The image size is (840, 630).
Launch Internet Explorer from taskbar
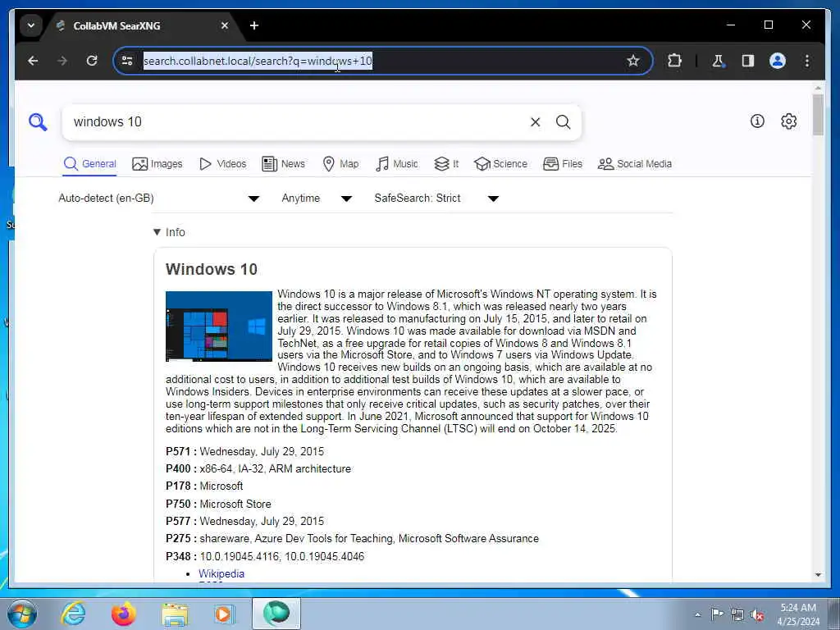(x=73, y=614)
